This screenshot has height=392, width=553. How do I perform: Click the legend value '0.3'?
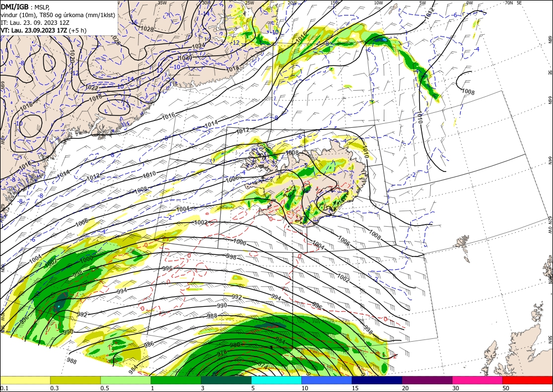54,388
